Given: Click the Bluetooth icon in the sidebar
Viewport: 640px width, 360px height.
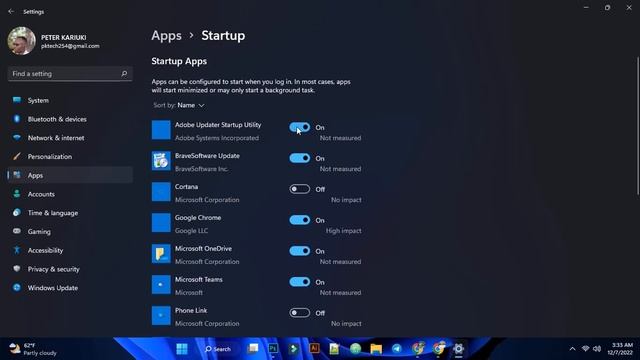Looking at the screenshot, I should coord(17,119).
